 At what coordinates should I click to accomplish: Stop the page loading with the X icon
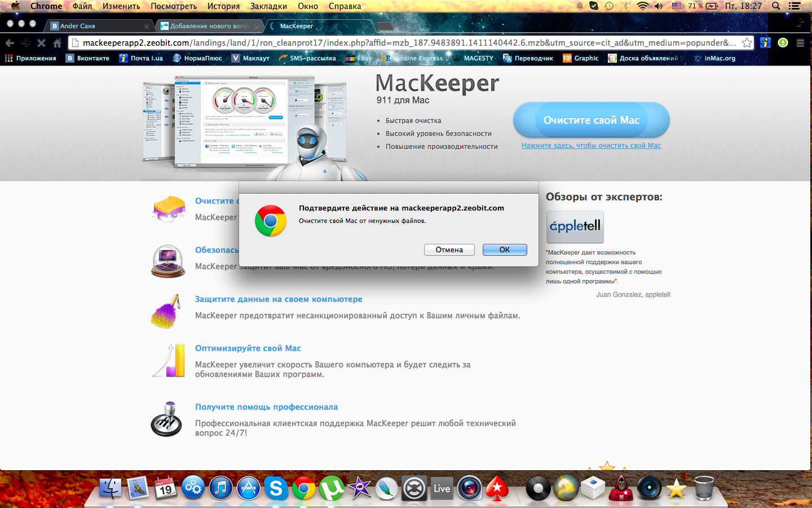point(41,43)
